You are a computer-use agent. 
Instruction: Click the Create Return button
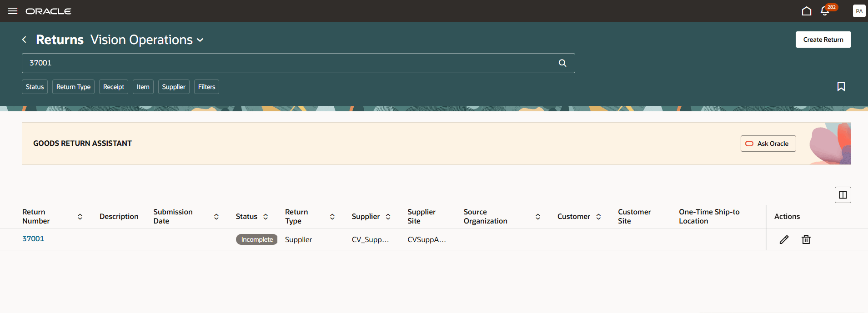coord(823,40)
